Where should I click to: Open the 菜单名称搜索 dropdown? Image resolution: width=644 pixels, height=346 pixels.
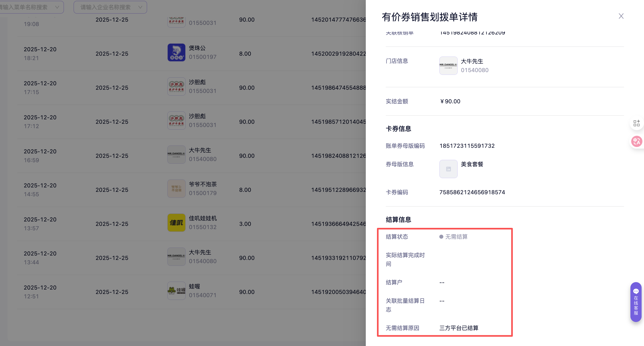(x=30, y=7)
